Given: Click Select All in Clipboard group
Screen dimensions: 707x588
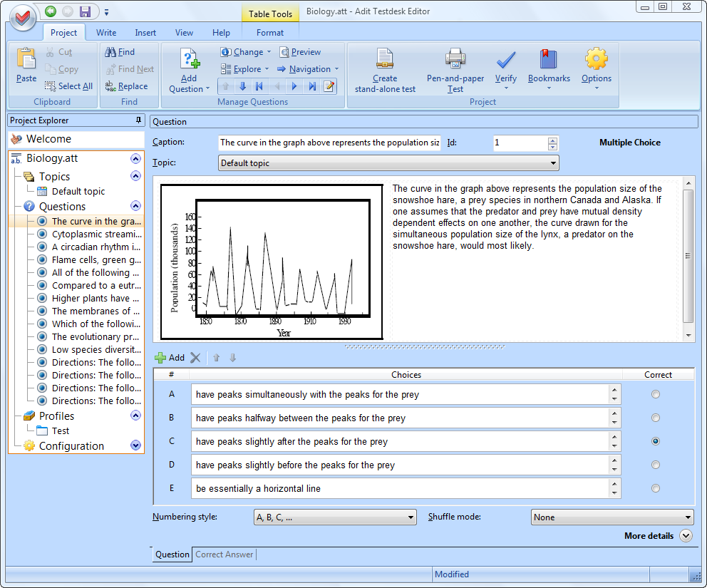Looking at the screenshot, I should click(x=68, y=86).
